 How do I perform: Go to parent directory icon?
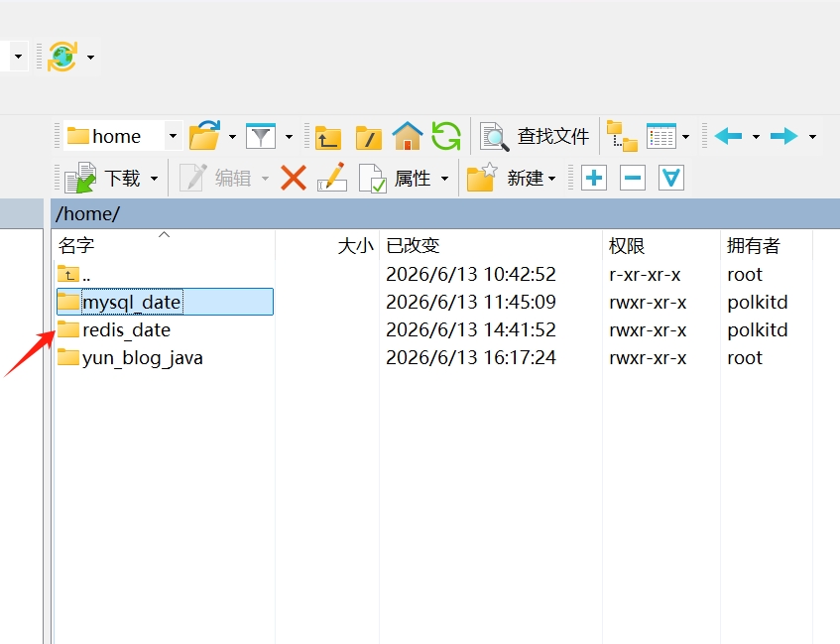[x=328, y=137]
